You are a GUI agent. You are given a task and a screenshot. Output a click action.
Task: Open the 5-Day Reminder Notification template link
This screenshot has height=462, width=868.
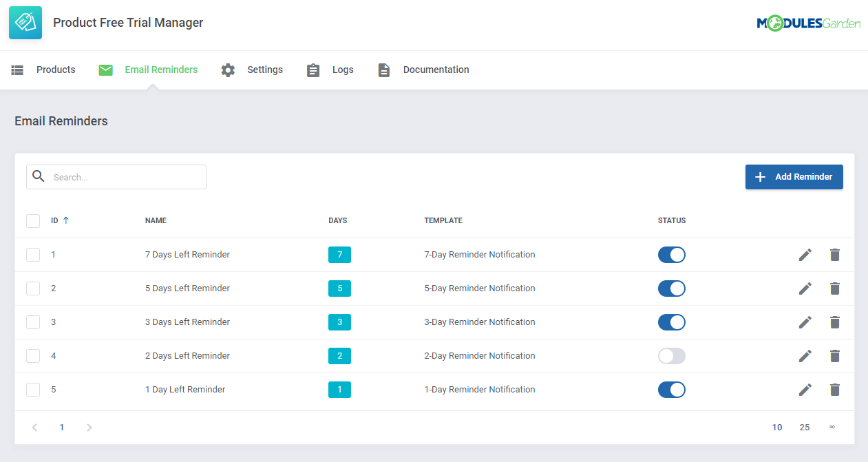coord(479,288)
